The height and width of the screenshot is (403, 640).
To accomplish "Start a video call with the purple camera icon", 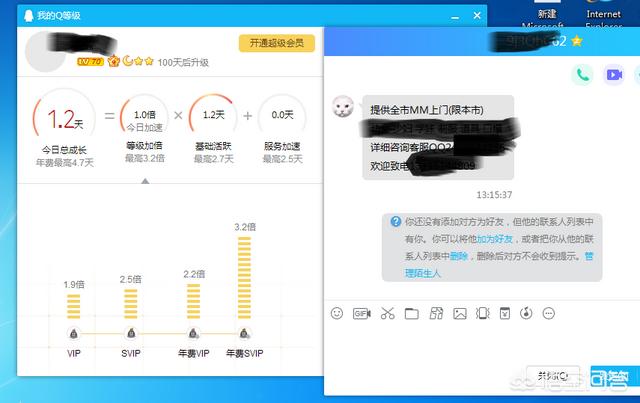I will point(614,75).
